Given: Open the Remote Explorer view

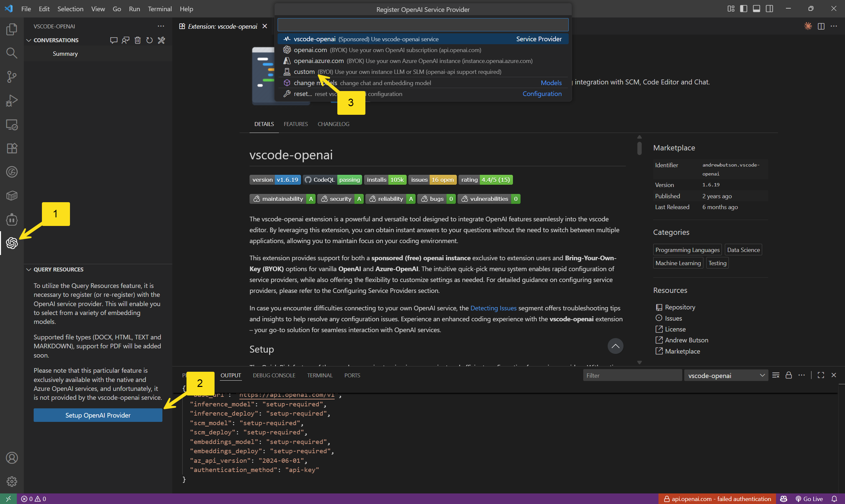Looking at the screenshot, I should 12,125.
